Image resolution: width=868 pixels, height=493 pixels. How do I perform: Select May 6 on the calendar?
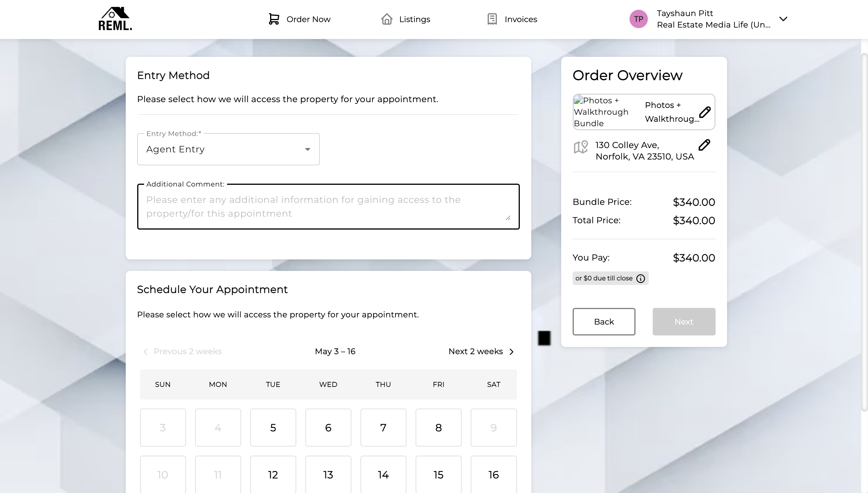click(x=328, y=428)
